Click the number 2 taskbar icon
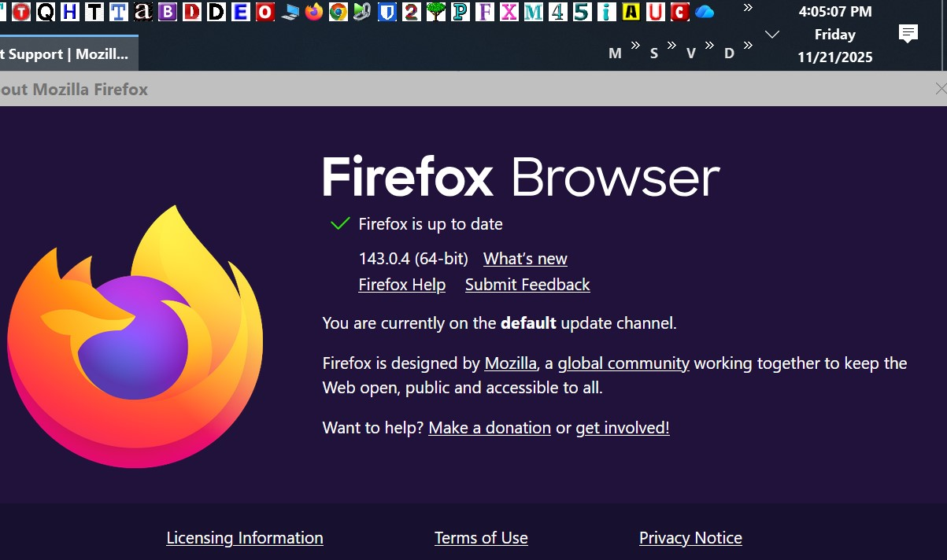The width and height of the screenshot is (947, 560). click(x=411, y=12)
